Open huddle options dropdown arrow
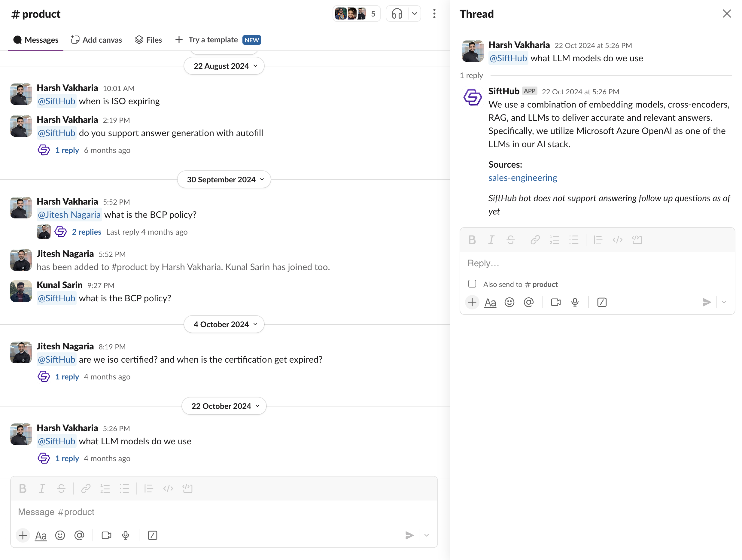 pyautogui.click(x=414, y=14)
